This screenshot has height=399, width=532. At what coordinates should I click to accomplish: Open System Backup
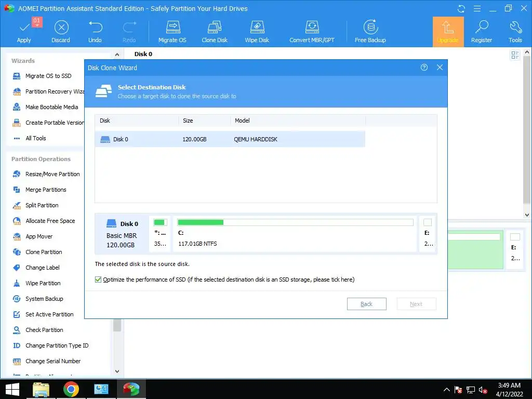coord(38,299)
